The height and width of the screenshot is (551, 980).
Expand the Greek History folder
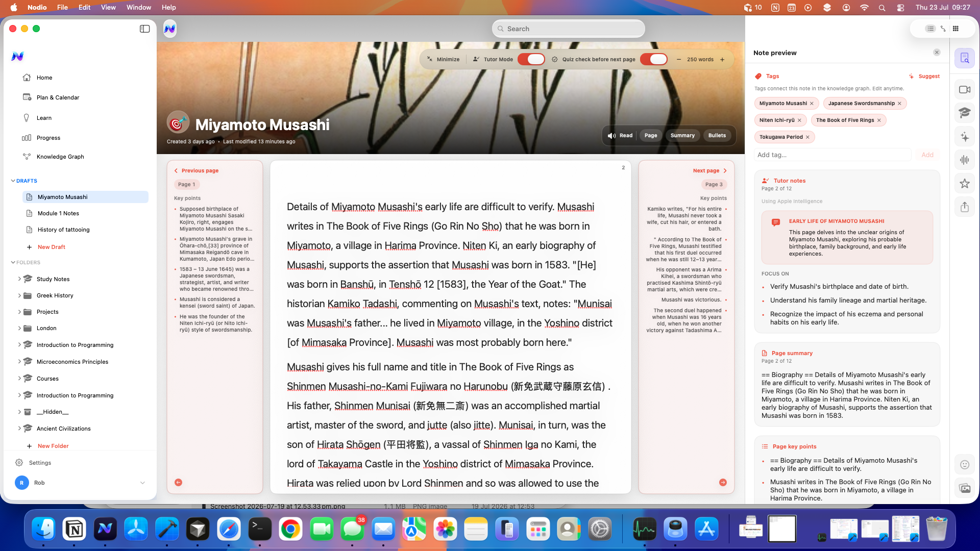click(19, 295)
